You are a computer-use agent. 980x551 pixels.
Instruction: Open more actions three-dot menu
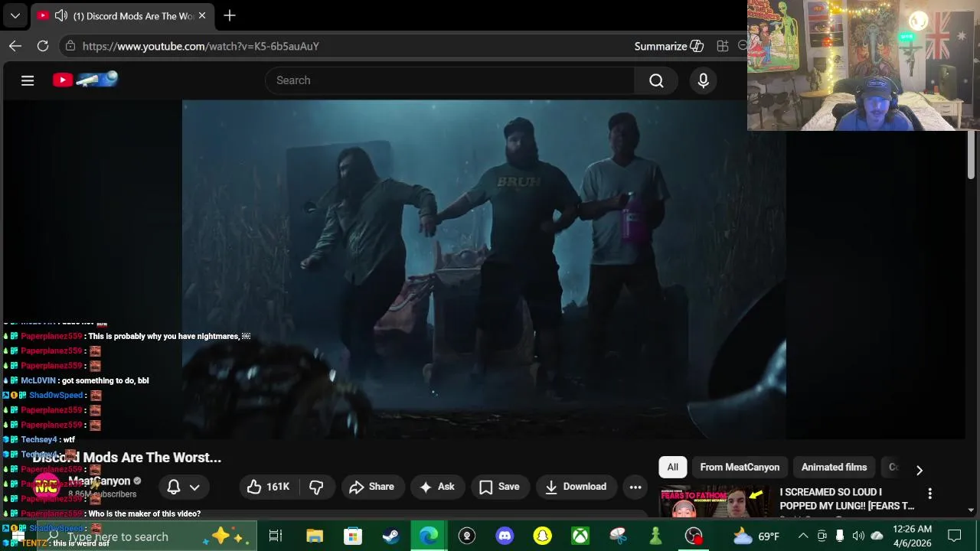[x=635, y=487]
